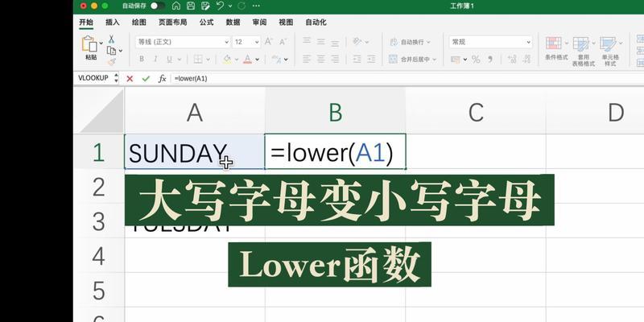Open the font color dropdown arrow
This screenshot has width=644, height=322.
pos(257,60)
